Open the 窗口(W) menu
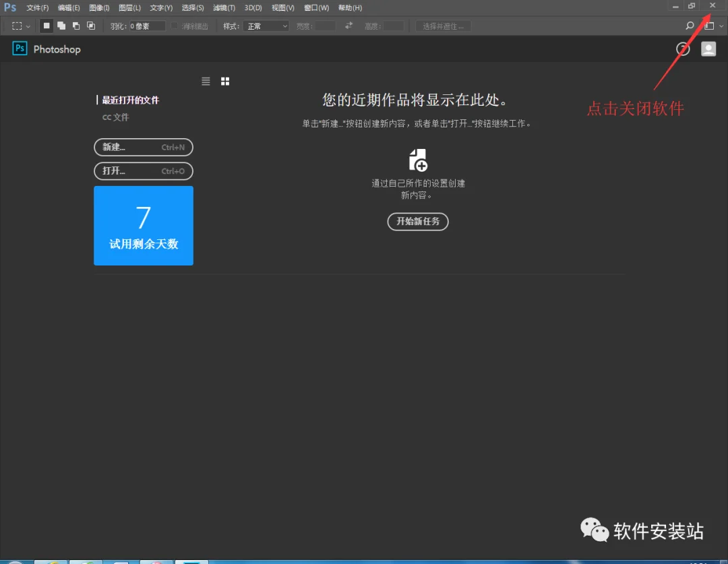 click(316, 8)
